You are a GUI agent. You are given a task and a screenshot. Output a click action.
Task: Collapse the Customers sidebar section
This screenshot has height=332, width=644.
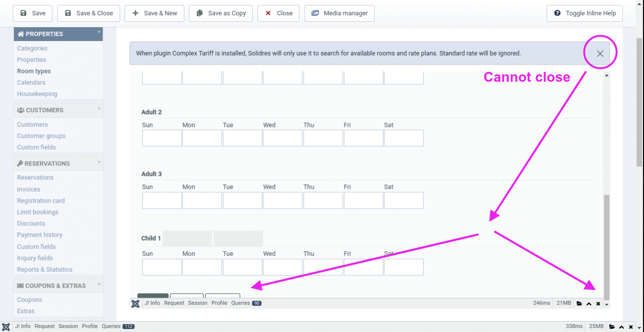(99, 109)
